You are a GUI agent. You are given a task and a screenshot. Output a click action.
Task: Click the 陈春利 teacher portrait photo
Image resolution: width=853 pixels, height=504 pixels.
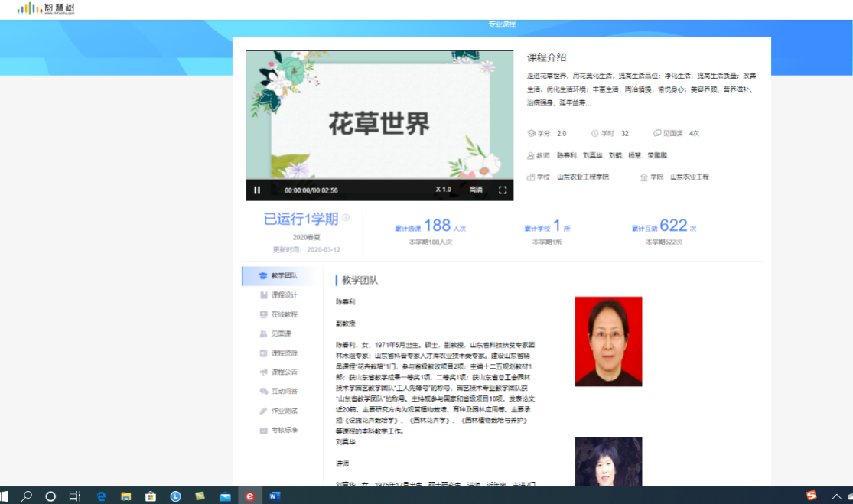[608, 341]
